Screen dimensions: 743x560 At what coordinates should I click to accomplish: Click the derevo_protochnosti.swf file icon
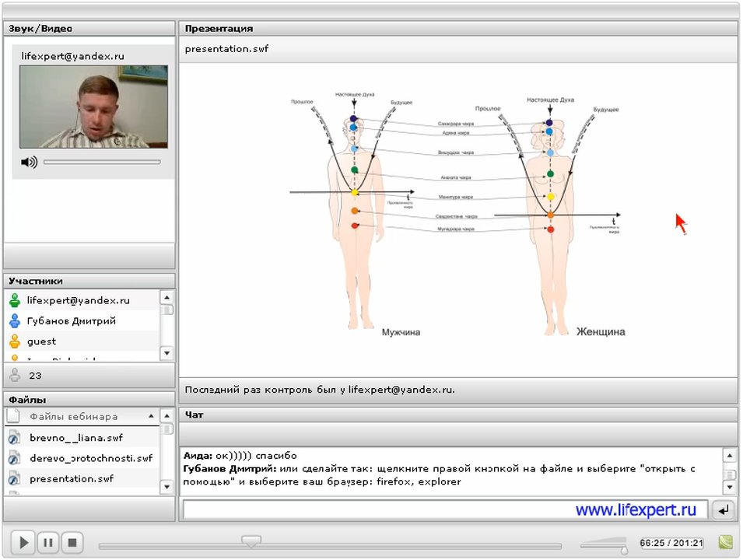pyautogui.click(x=14, y=459)
